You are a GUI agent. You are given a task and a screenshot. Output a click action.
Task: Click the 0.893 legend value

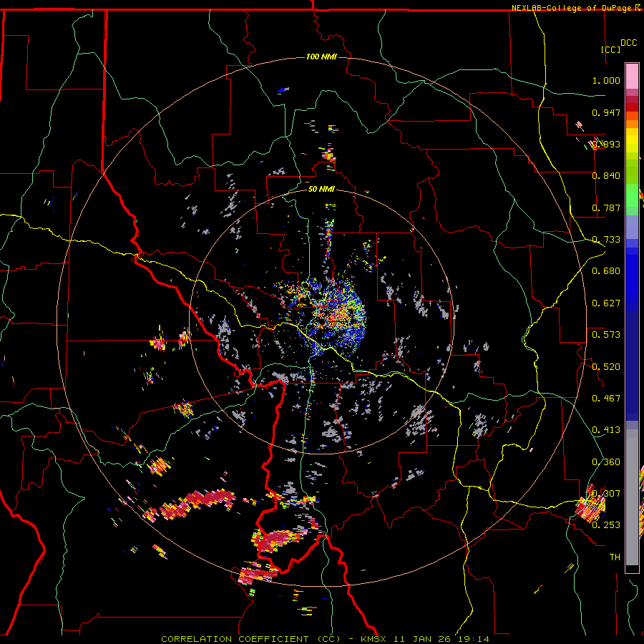606,144
